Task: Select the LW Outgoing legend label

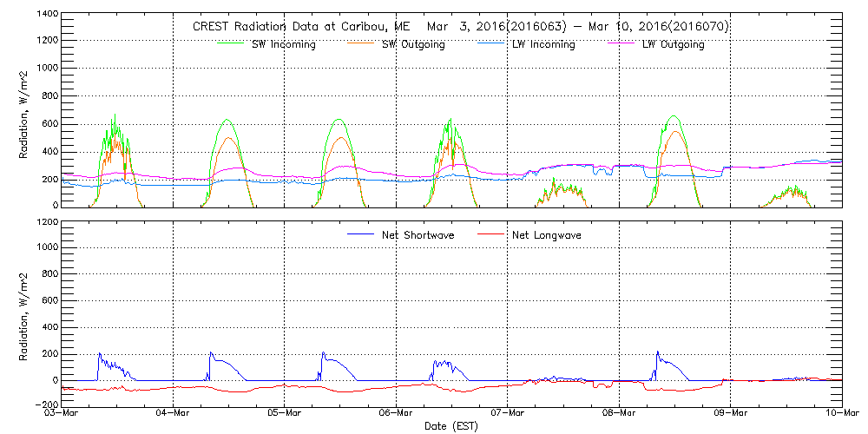Action: tap(673, 45)
